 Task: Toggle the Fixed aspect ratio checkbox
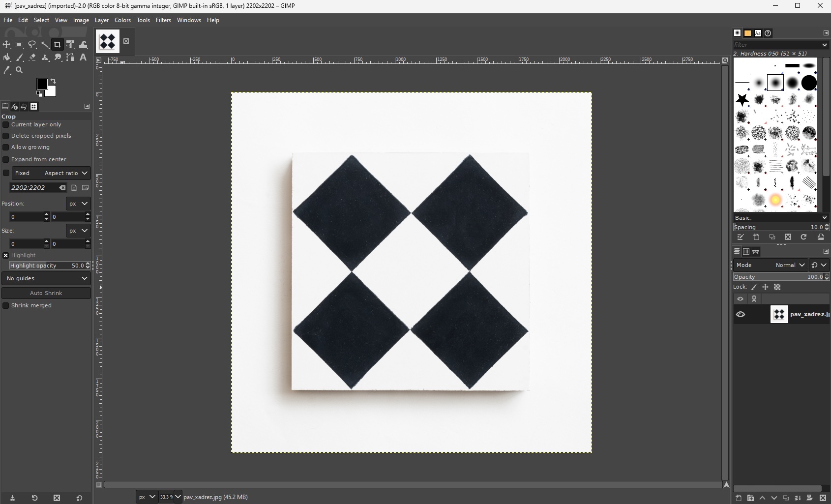(6, 173)
